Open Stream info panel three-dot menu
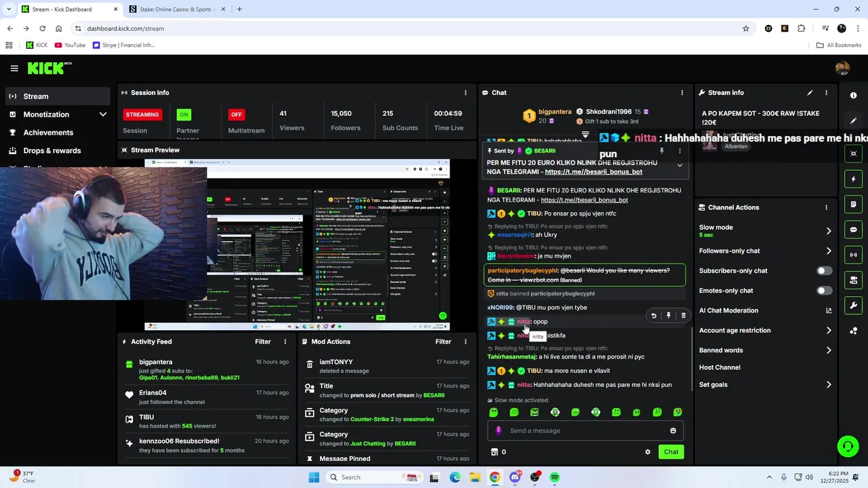Image resolution: width=868 pixels, height=488 pixels. coord(826,93)
